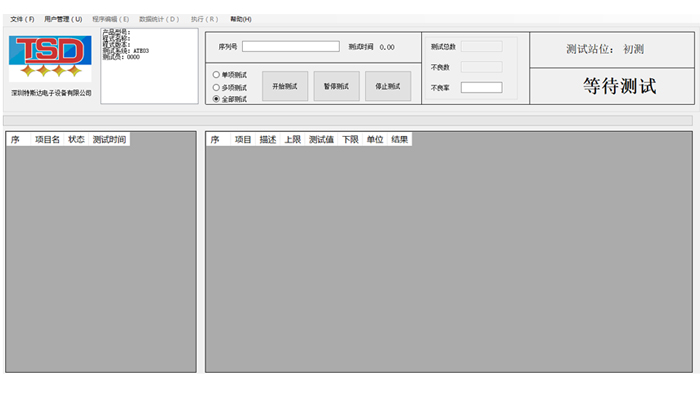Image resolution: width=700 pixels, height=400 pixels.
Task: Click the 项目名 column header
Action: [x=47, y=140]
